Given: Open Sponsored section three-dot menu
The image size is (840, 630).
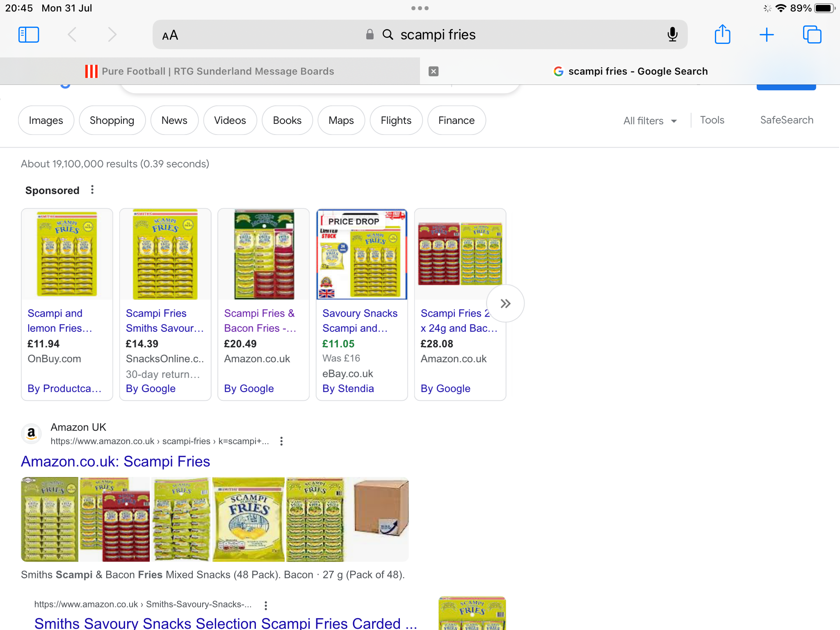Looking at the screenshot, I should click(x=92, y=190).
